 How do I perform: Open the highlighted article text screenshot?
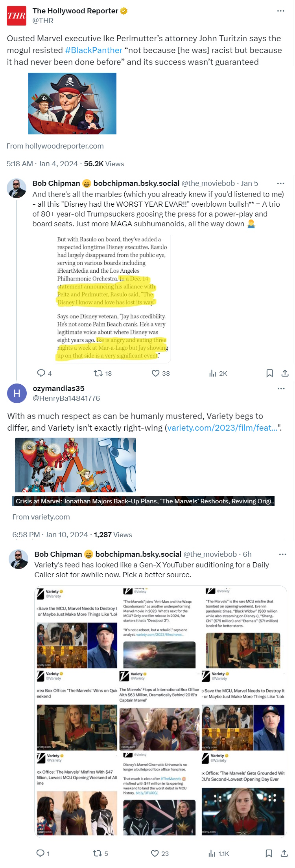click(x=112, y=299)
